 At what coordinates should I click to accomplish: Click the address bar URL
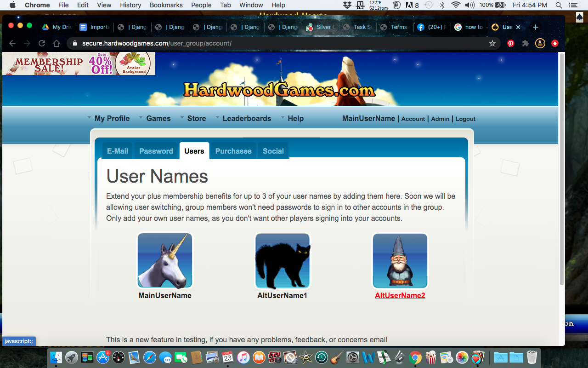157,43
